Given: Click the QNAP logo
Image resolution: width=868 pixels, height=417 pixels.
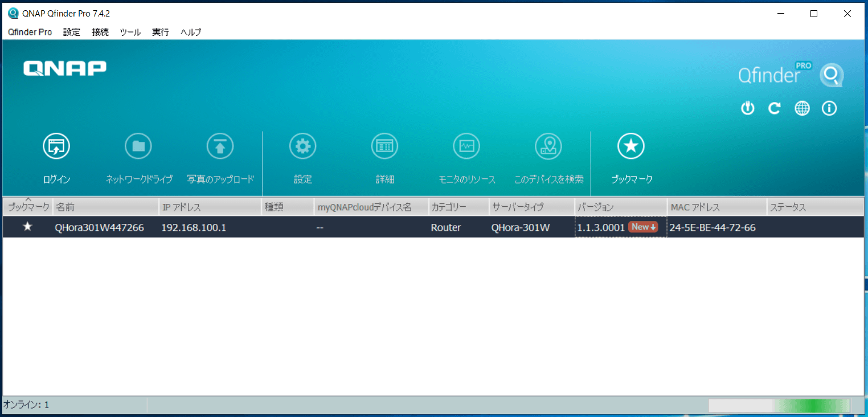Looking at the screenshot, I should (x=65, y=68).
